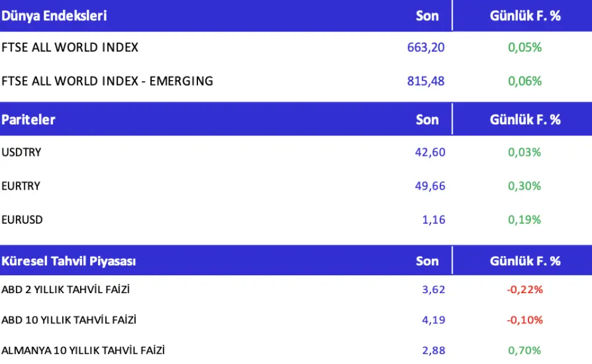Click the EURTRY value 49,66
The height and width of the screenshot is (364, 592).
[430, 186]
